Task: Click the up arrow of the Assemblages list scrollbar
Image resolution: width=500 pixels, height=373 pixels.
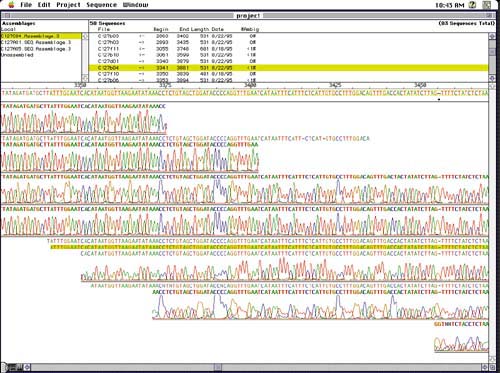Action: pyautogui.click(x=85, y=36)
